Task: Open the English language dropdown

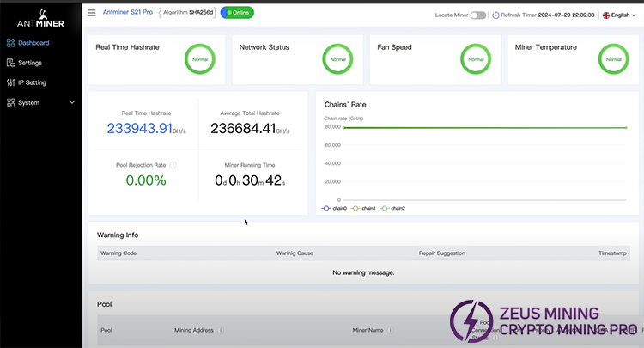Action: (622, 15)
